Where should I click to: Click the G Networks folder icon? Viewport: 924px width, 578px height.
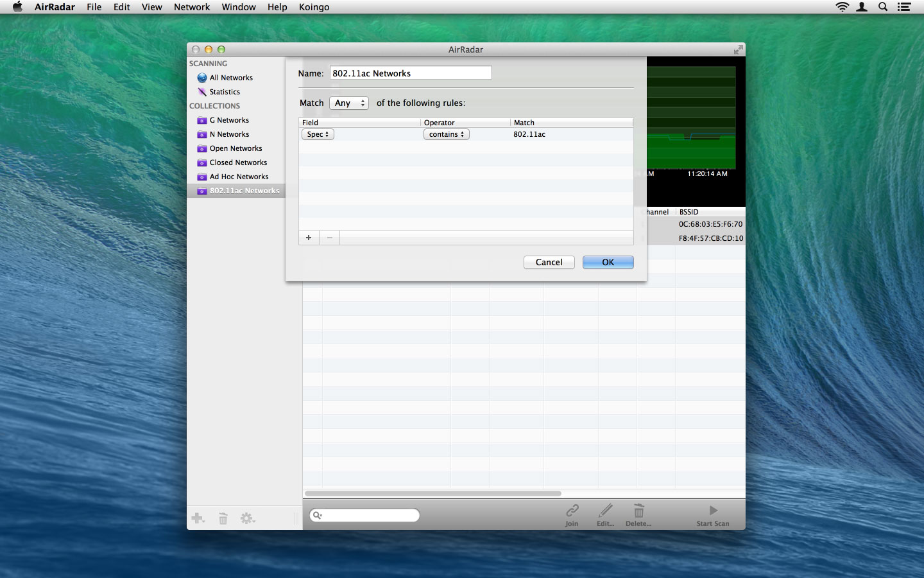[202, 120]
